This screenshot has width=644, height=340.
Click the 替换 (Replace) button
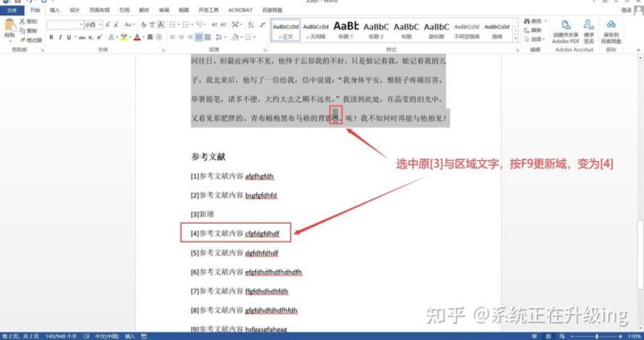tap(533, 30)
